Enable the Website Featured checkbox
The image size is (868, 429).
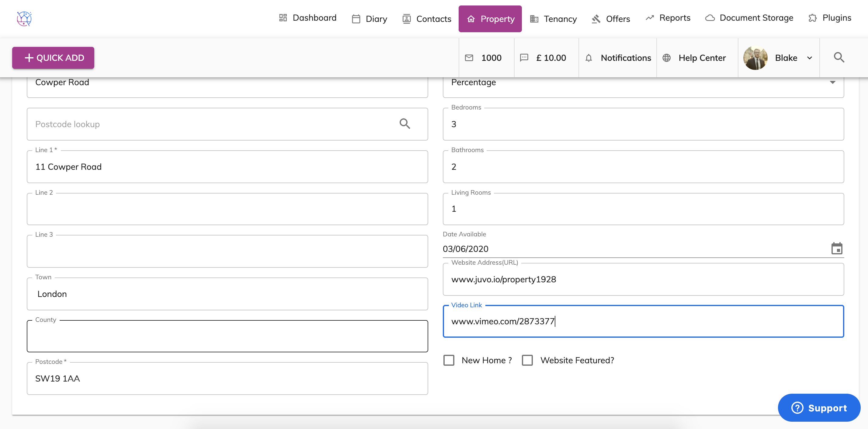pyautogui.click(x=527, y=360)
